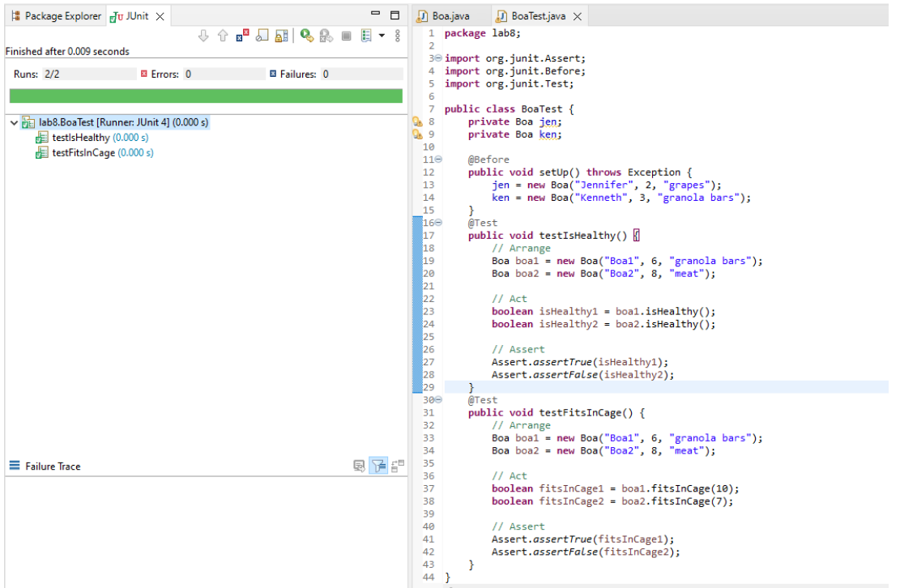Viewport: 917px width, 588px height.
Task: Toggle the Filter Stack Trace button
Action: [x=378, y=466]
